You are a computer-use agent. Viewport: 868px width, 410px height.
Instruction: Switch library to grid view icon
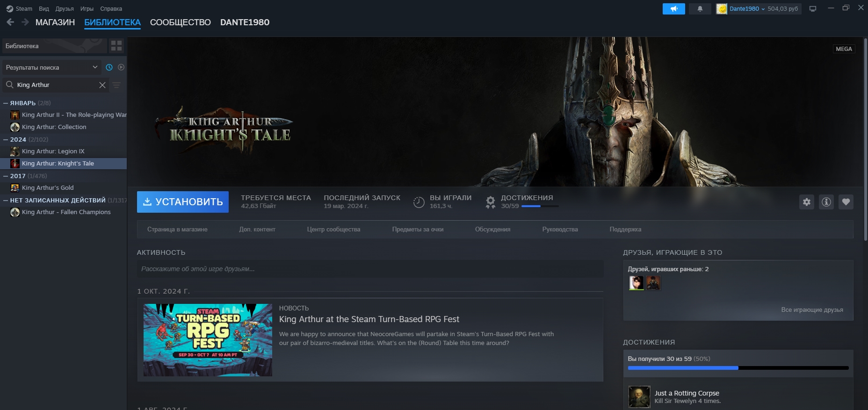point(116,46)
